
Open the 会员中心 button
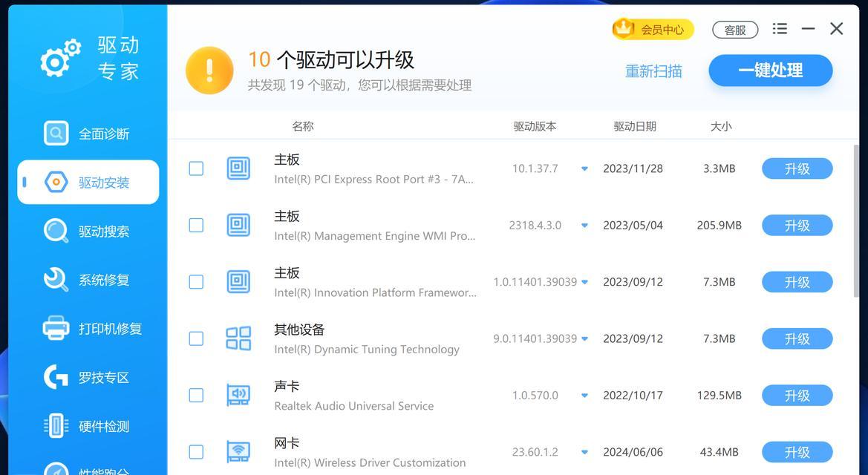point(653,29)
